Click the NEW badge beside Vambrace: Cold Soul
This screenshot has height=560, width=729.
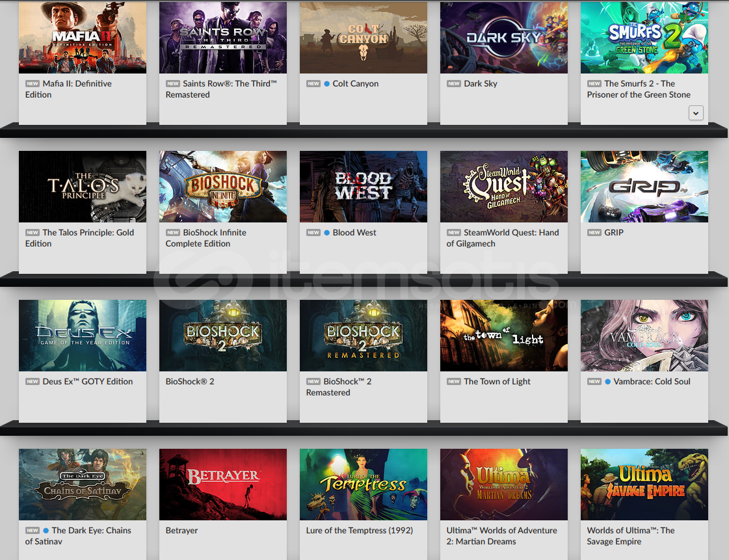pos(594,381)
